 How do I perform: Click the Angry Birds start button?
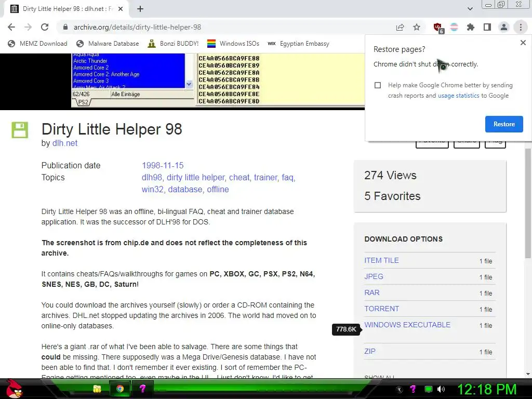pyautogui.click(x=14, y=389)
